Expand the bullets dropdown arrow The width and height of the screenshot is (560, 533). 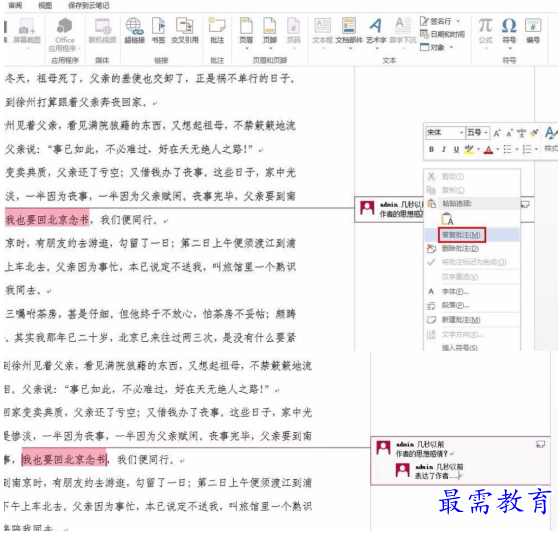click(517, 149)
